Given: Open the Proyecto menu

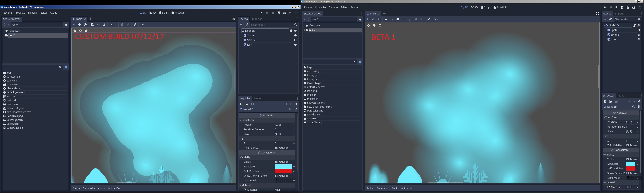Looking at the screenshot, I should coord(20,13).
